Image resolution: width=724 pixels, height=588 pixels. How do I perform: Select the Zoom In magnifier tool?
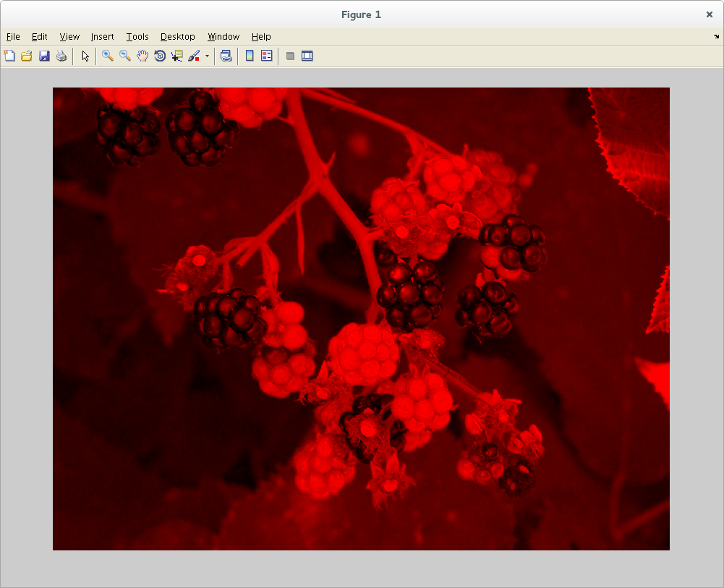click(108, 56)
